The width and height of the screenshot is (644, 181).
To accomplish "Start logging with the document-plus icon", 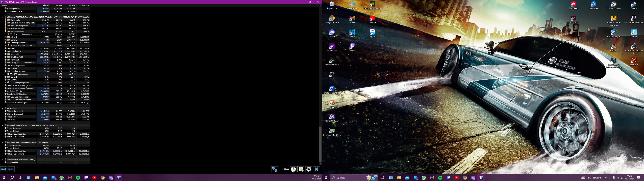I will (x=301, y=169).
